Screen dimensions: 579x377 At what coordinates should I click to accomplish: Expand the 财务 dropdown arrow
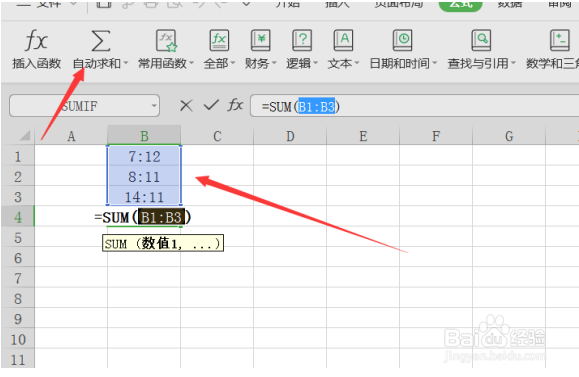coord(274,64)
